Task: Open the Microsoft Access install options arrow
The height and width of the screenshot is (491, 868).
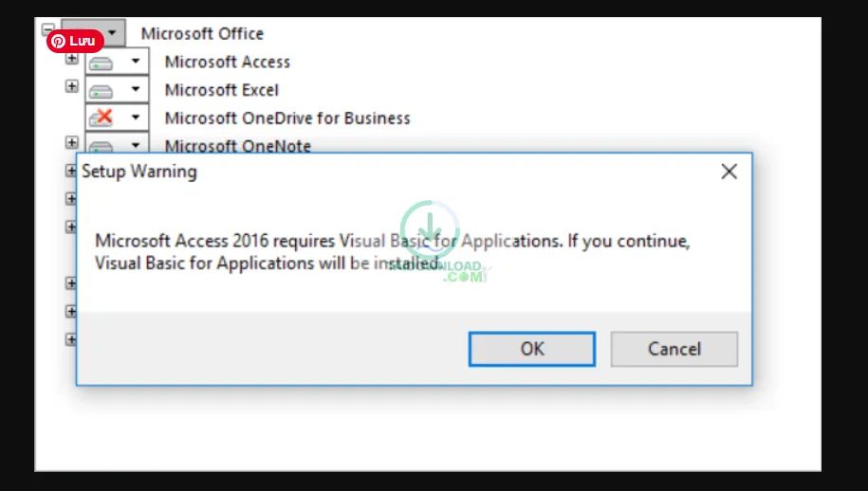Action: (136, 63)
